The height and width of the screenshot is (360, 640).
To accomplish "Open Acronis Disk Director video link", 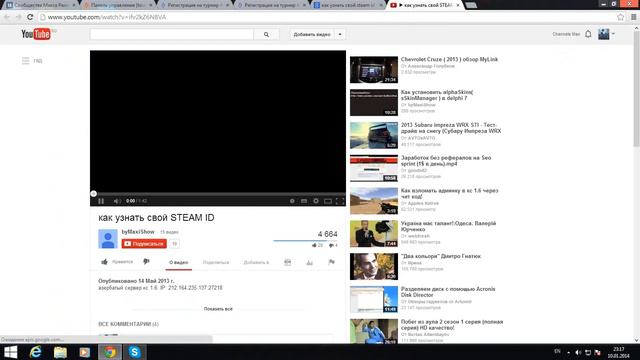I will 448,292.
